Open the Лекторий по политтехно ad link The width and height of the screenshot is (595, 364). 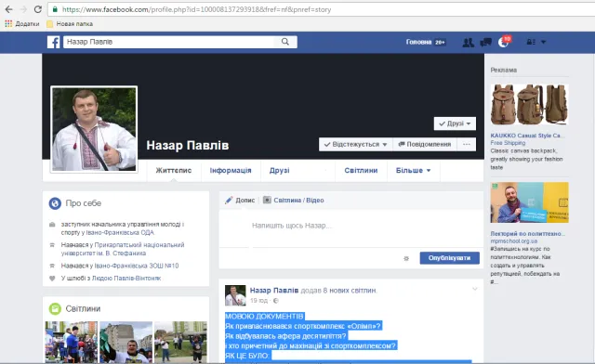click(527, 234)
